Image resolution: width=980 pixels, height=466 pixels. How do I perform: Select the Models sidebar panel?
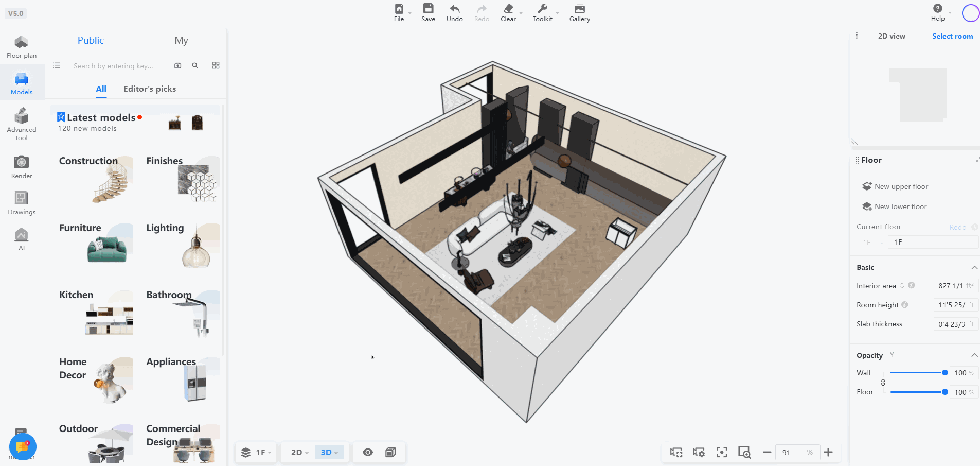point(22,83)
